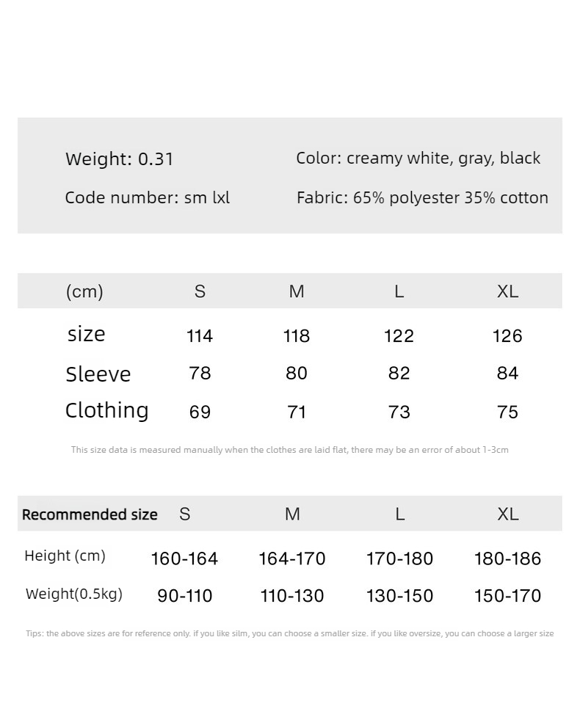Select the height range 170-180
This screenshot has height=728, width=580.
pos(399,558)
